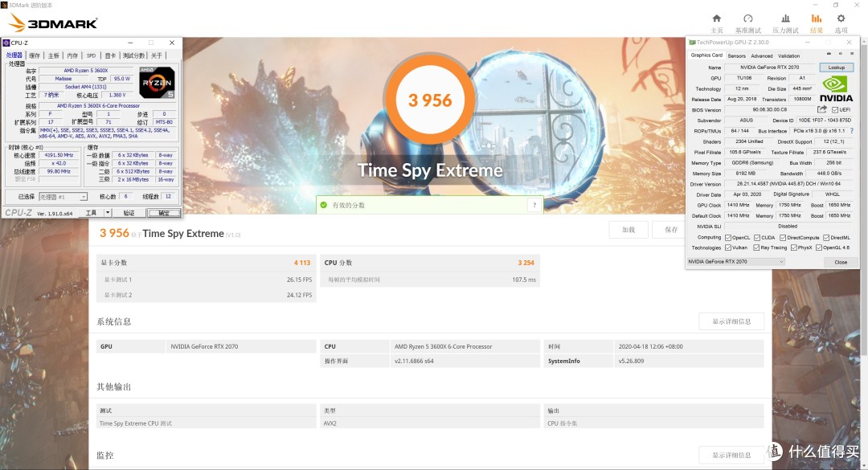Click the question mark beside valid score
This screenshot has height=470, width=868.
point(534,205)
